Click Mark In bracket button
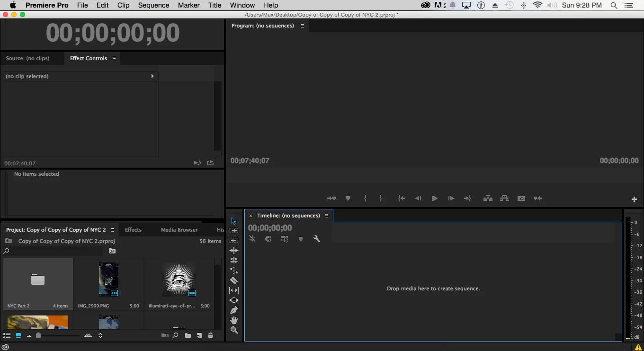The height and width of the screenshot is (351, 644). (x=365, y=198)
